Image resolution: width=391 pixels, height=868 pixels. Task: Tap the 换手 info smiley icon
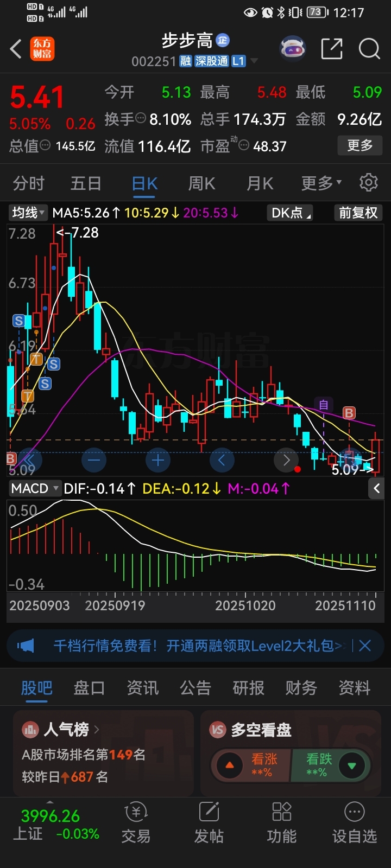coord(141,118)
